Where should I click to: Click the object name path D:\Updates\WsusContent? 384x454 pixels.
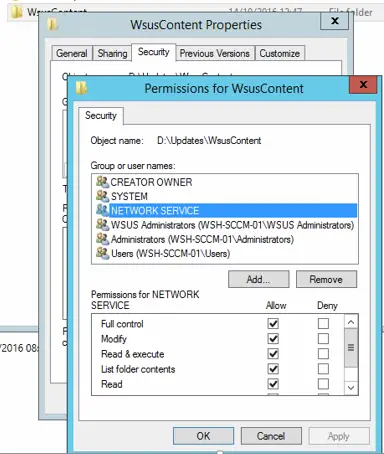pyautogui.click(x=209, y=141)
